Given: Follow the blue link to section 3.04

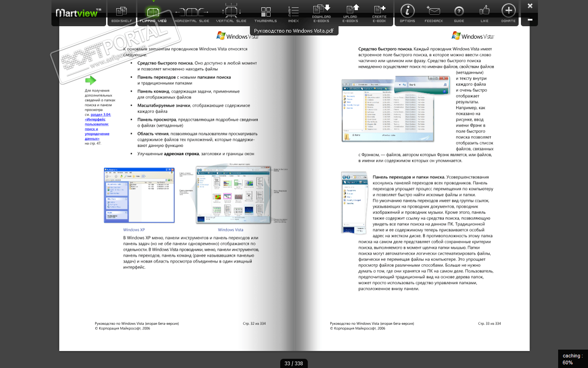Looking at the screenshot, I should pos(97,126).
